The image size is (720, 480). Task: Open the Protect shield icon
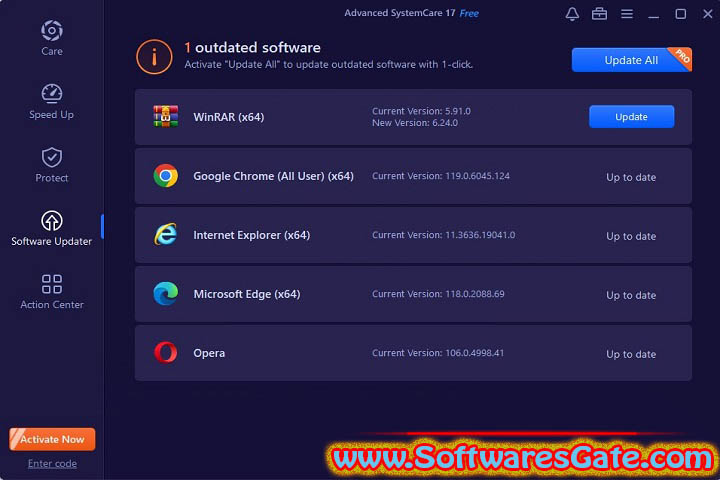coord(52,157)
